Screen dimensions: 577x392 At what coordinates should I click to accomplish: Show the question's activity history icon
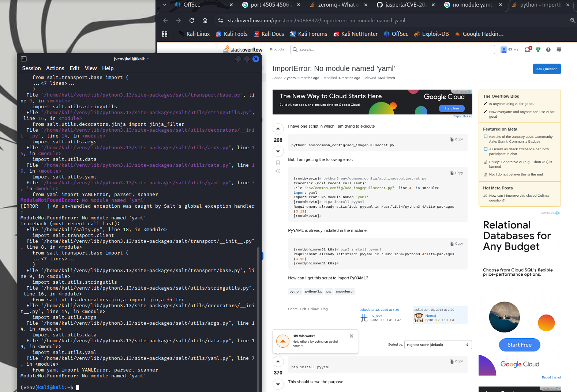coord(278,171)
